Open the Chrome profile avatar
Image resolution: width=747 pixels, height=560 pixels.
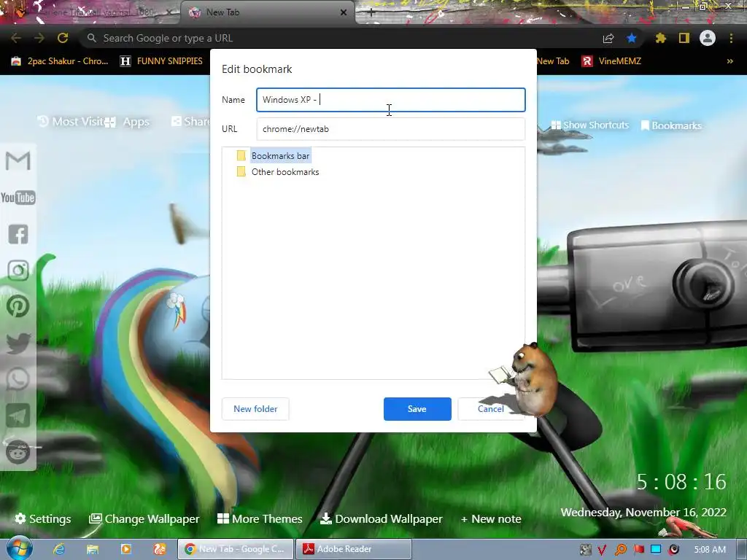coord(708,38)
